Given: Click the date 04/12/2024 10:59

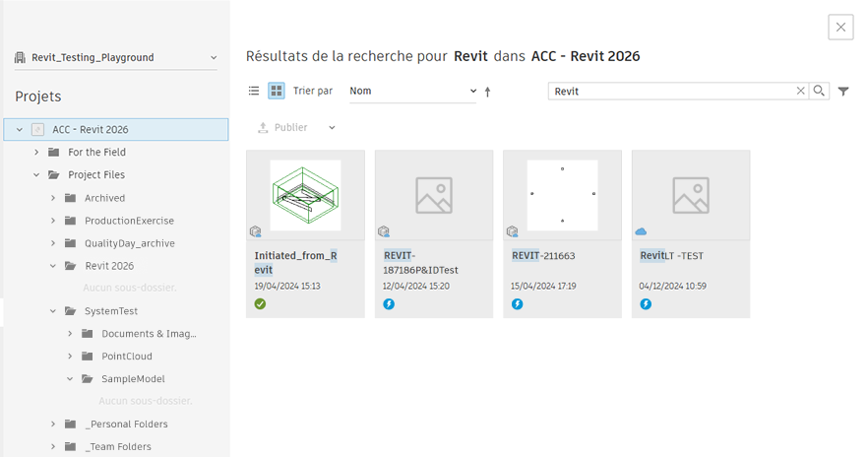Looking at the screenshot, I should 672,287.
